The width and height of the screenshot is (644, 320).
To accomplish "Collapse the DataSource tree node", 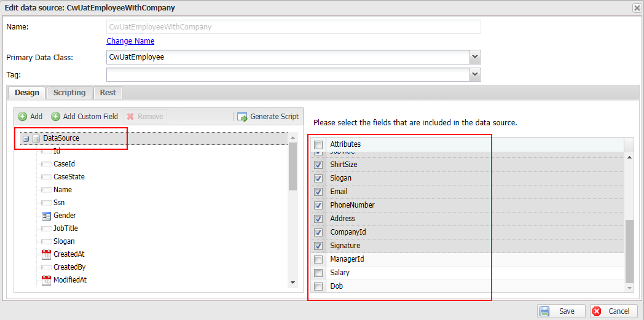I will pos(26,139).
